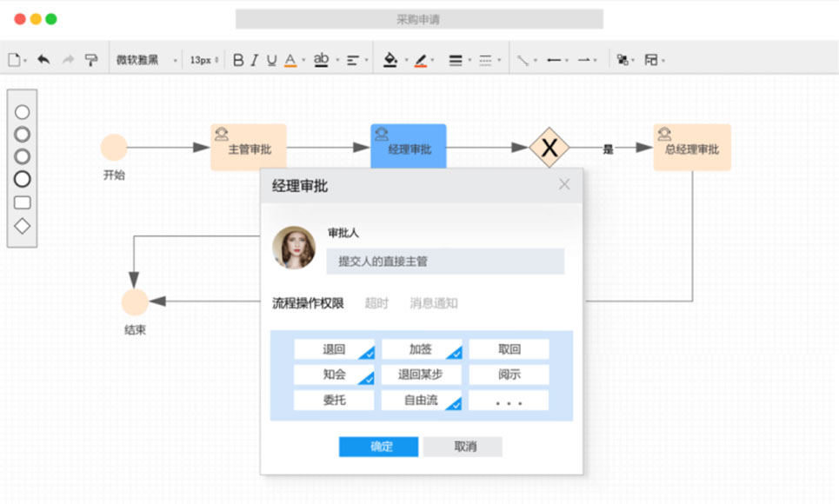Switch to the 超时 tab

coord(376,303)
